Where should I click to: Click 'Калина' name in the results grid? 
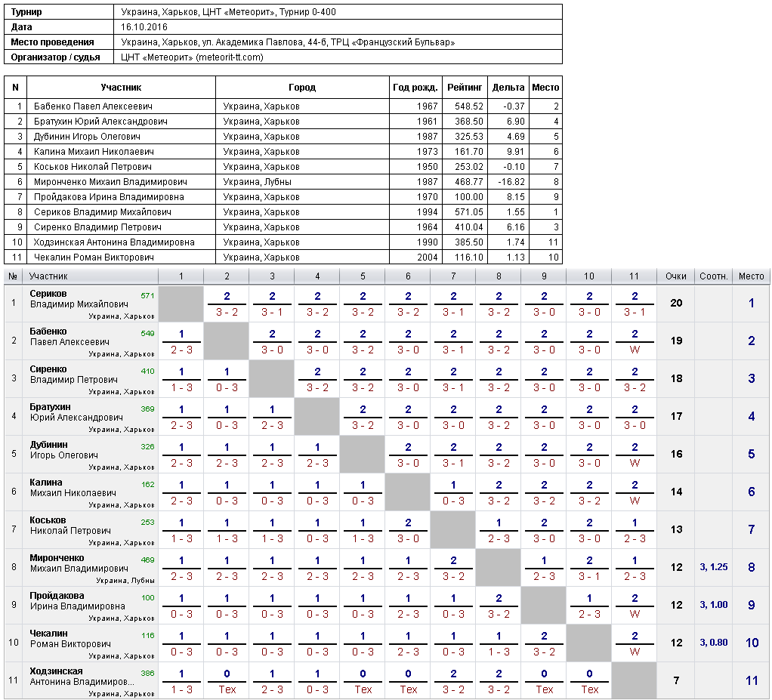[46, 483]
